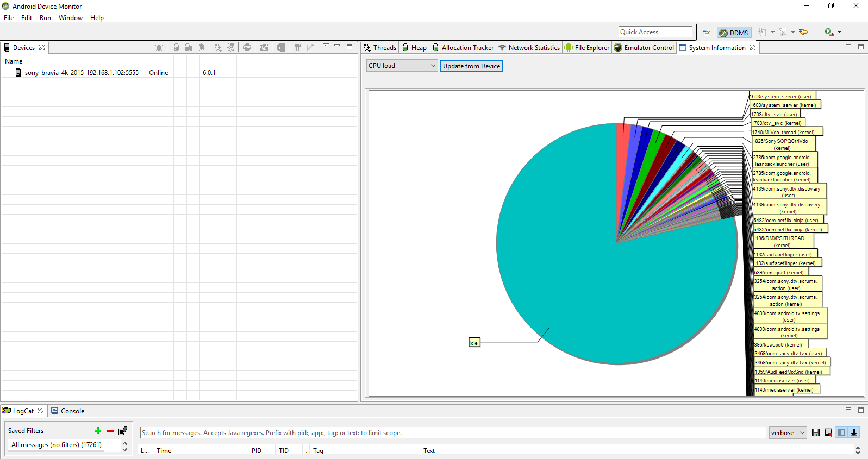The height and width of the screenshot is (459, 868).
Task: Save the selected log items to file
Action: tap(815, 433)
